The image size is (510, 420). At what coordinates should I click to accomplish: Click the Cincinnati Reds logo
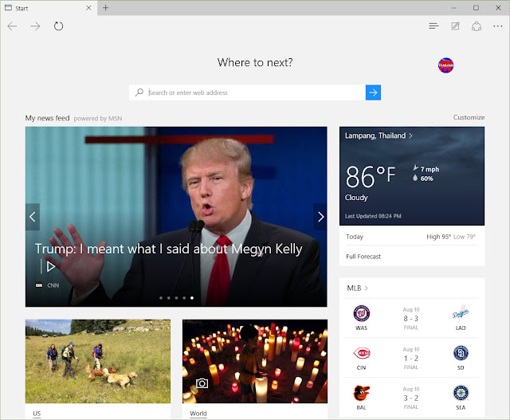(x=361, y=353)
